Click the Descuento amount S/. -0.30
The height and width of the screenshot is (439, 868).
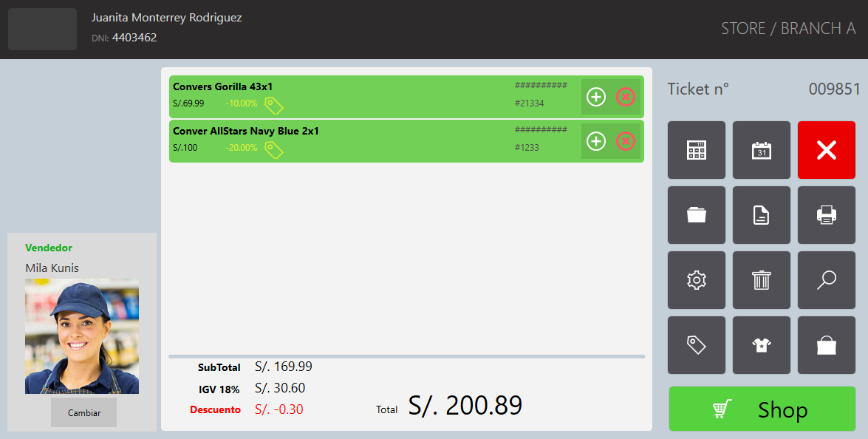[279, 409]
